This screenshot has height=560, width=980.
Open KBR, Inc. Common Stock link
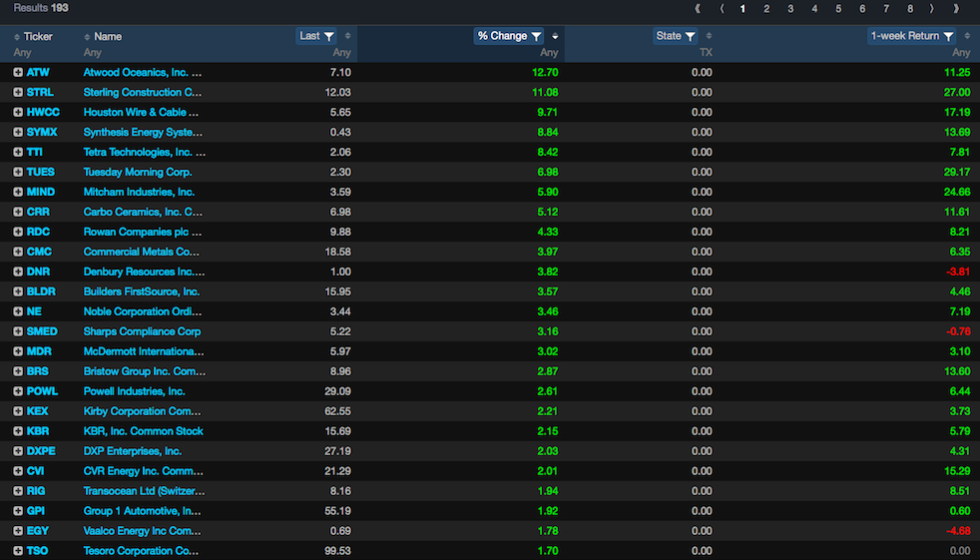tap(143, 431)
